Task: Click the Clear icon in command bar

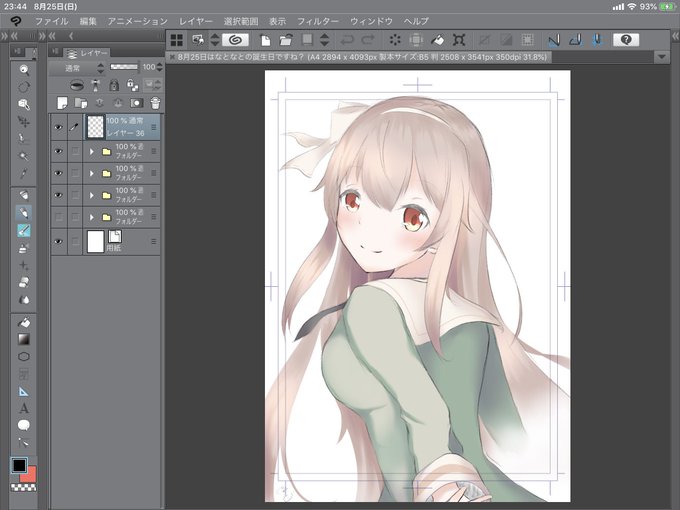Action: click(395, 40)
